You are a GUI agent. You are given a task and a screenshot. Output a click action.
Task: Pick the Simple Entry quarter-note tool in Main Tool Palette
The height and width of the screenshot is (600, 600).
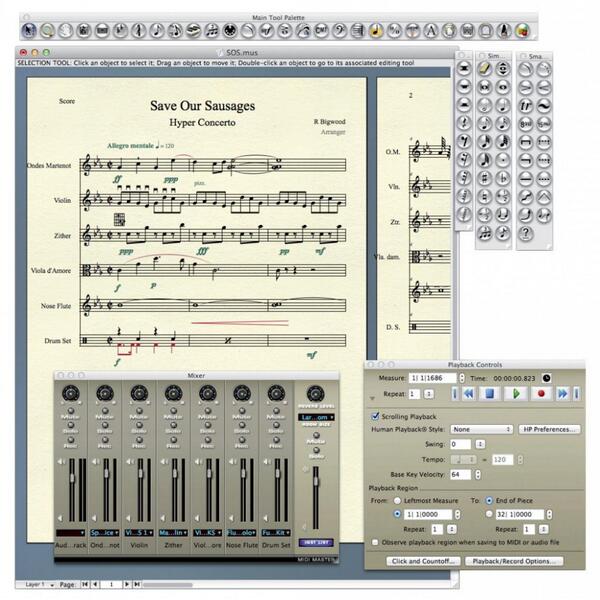157,31
